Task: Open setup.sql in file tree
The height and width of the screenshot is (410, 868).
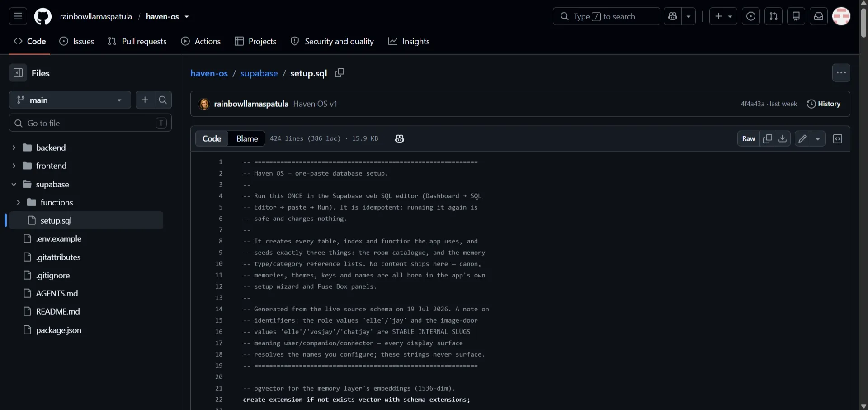Action: [86, 220]
